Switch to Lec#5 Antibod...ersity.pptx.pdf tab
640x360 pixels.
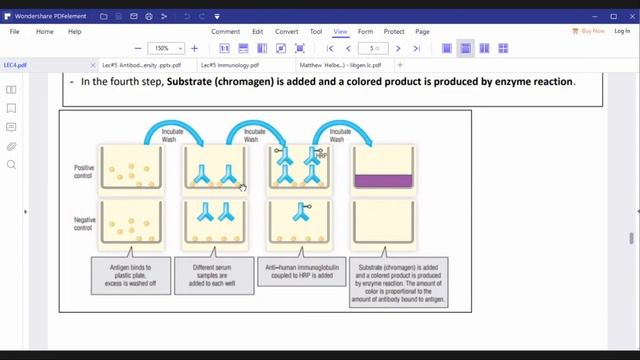pyautogui.click(x=141, y=65)
